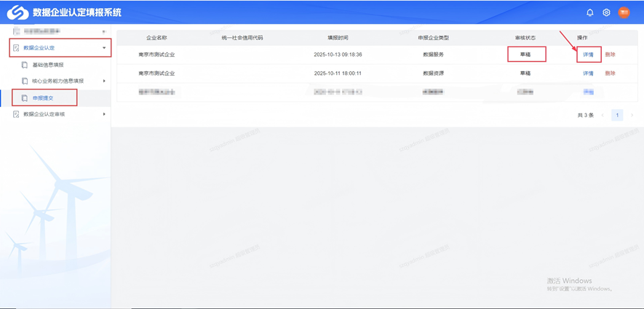Open the 基础信息填报 menu item
This screenshot has width=644, height=309.
pos(48,65)
